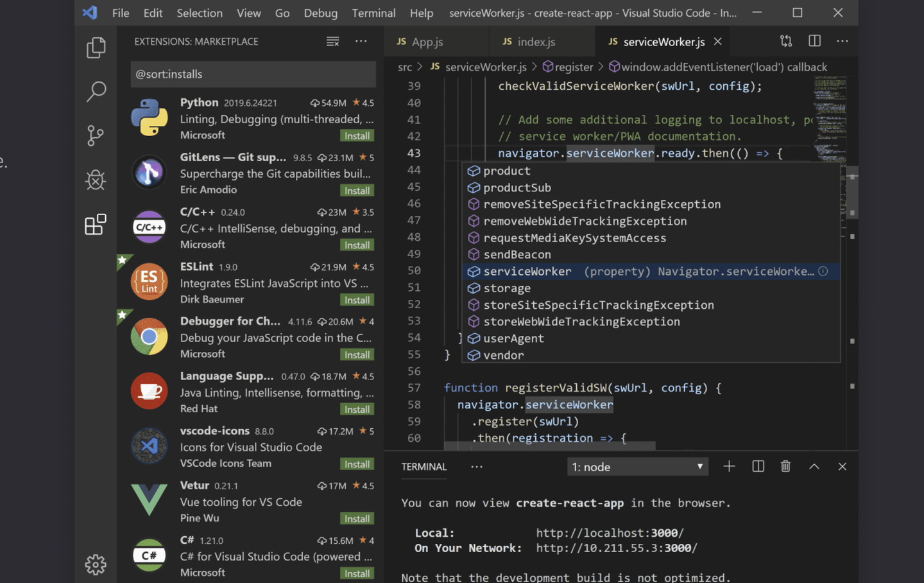
Task: Select the storage autocomplete suggestion
Action: point(651,288)
